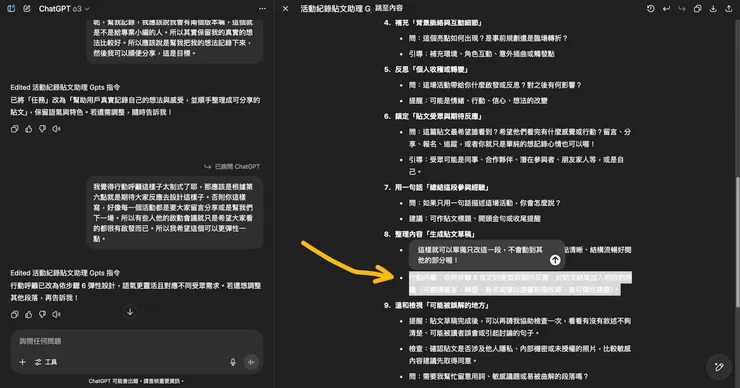The height and width of the screenshot is (388, 740).
Task: Toggle the ChatGPT sidebar panel icon
Action: point(11,8)
